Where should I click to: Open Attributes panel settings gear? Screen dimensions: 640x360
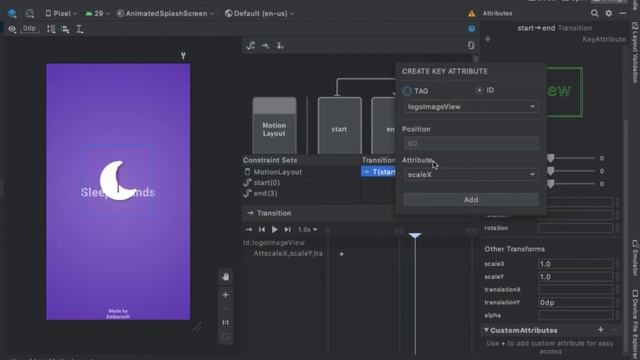[x=609, y=13]
